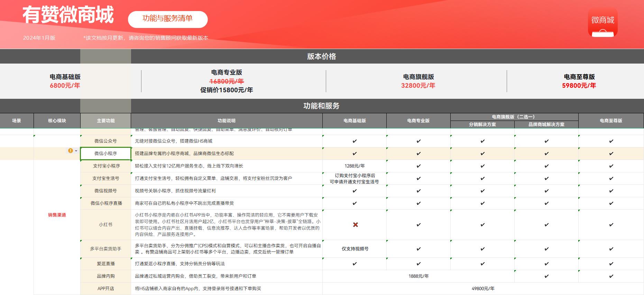Image resolution: width=644 pixels, height=295 pixels.
Task: Click the 订购支付宝小程序后 note cell
Action: tap(355, 178)
